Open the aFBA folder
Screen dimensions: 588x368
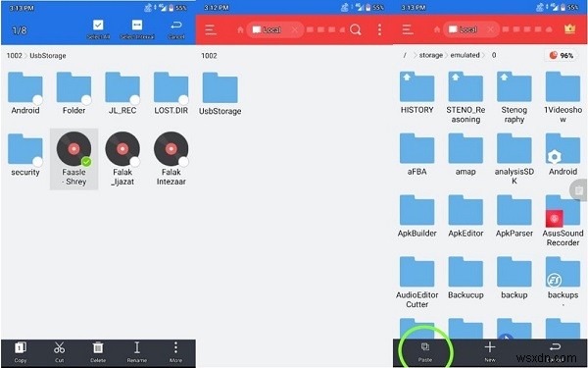coord(417,155)
